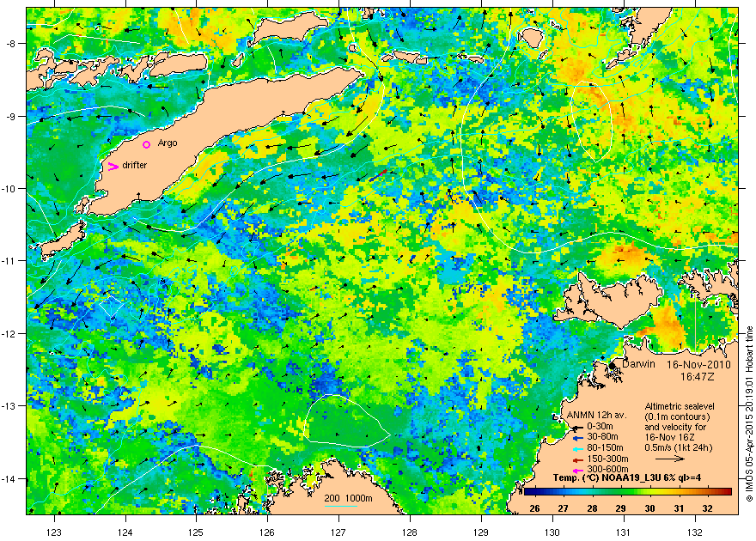Click the color bar tick label "30"

[x=650, y=508]
